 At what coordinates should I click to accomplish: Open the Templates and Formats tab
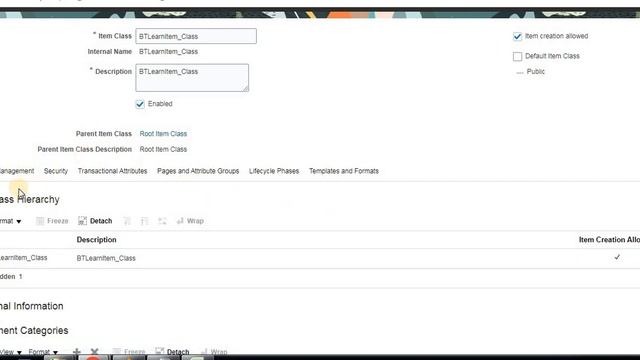pos(344,171)
